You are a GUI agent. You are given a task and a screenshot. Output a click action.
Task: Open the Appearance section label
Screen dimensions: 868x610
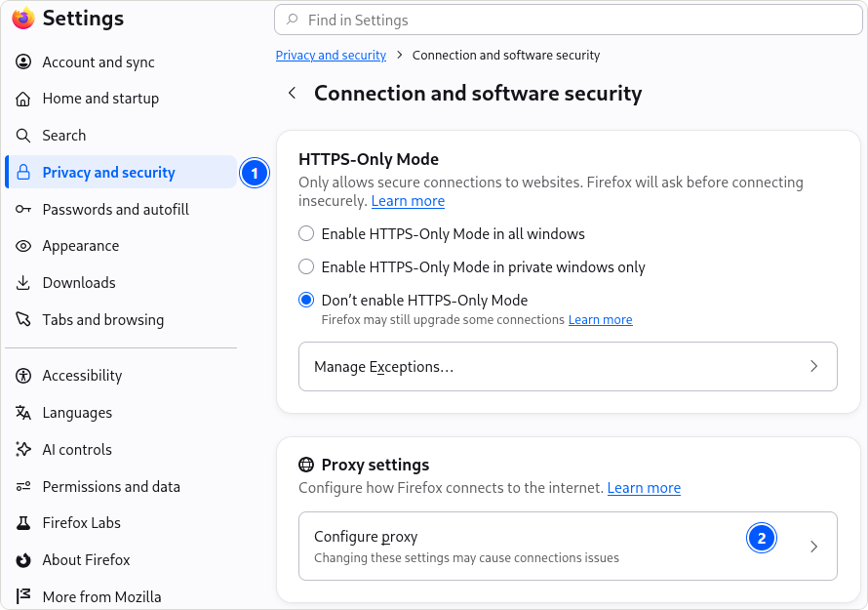[81, 246]
